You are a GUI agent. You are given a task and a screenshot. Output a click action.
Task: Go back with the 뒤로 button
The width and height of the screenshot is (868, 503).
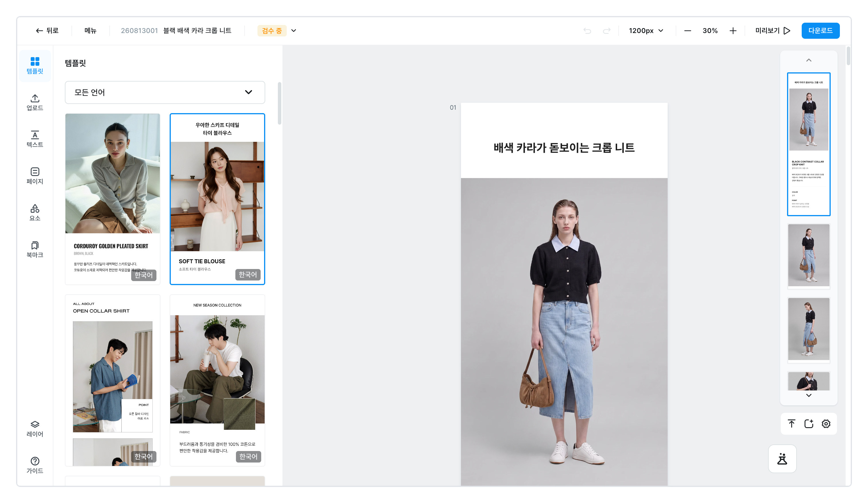click(47, 31)
